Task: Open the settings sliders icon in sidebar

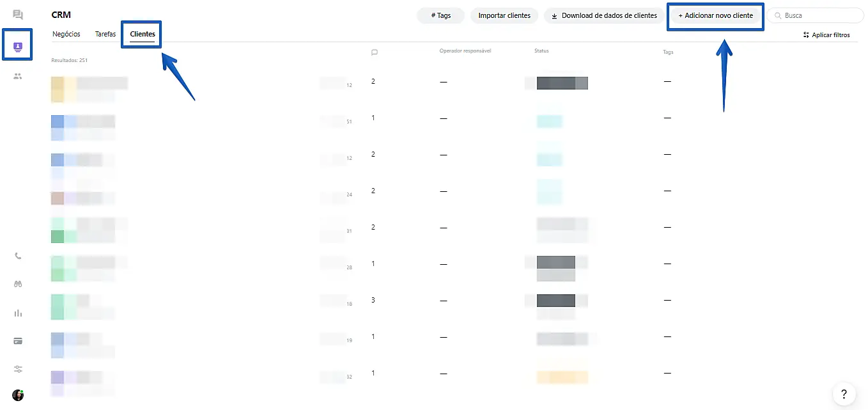Action: (18, 369)
